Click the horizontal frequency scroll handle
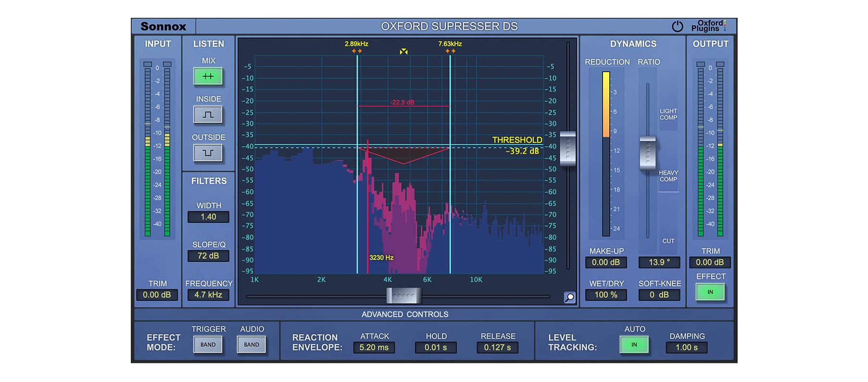The image size is (868, 382). click(x=404, y=296)
